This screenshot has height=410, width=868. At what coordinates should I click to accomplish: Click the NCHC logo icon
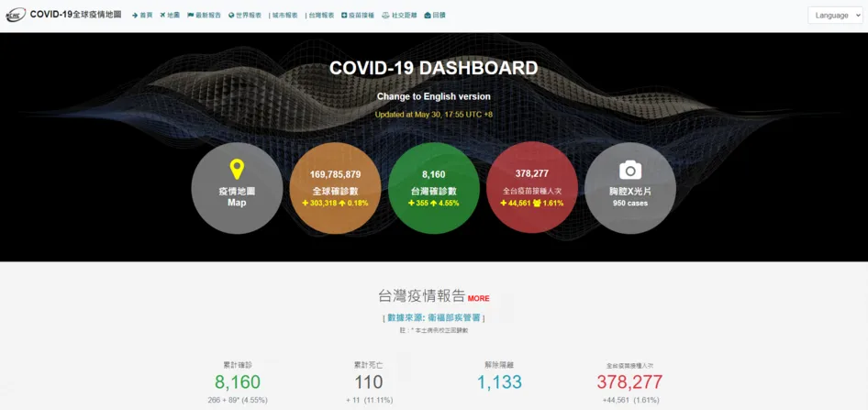pyautogui.click(x=16, y=15)
